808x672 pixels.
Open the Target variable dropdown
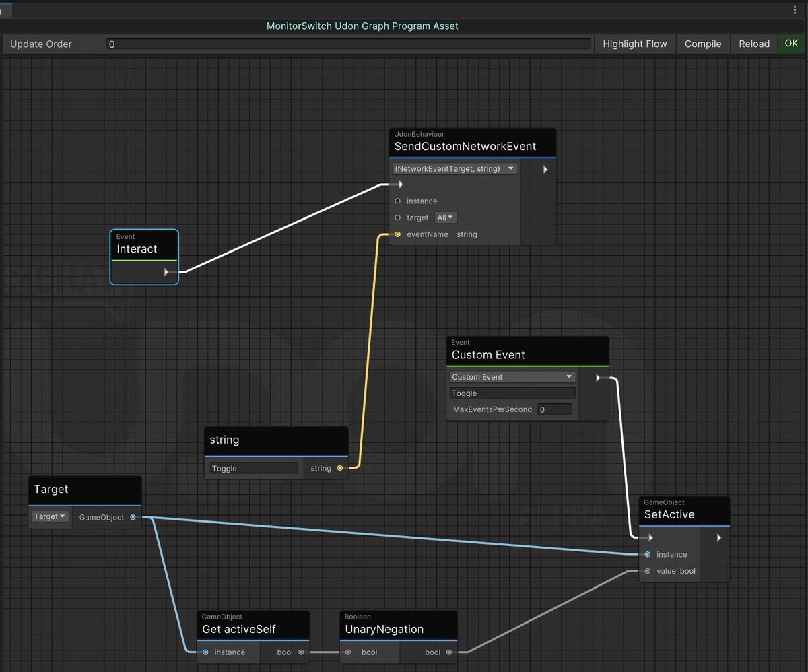(x=50, y=516)
